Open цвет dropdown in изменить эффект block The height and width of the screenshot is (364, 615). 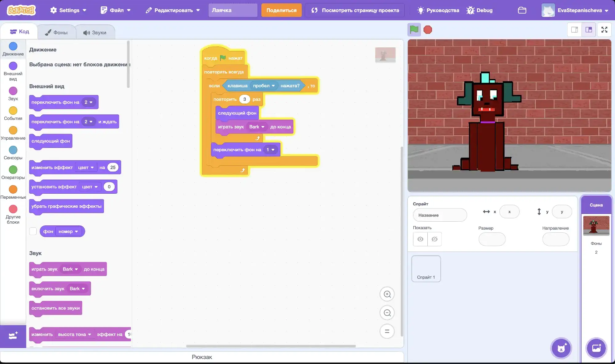[86, 168]
